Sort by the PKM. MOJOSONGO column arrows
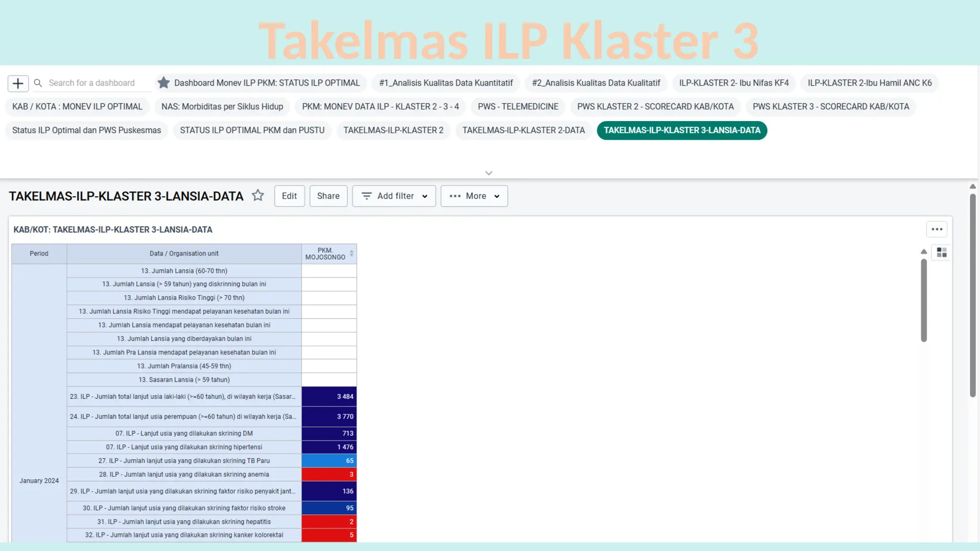The image size is (980, 551). 352,253
